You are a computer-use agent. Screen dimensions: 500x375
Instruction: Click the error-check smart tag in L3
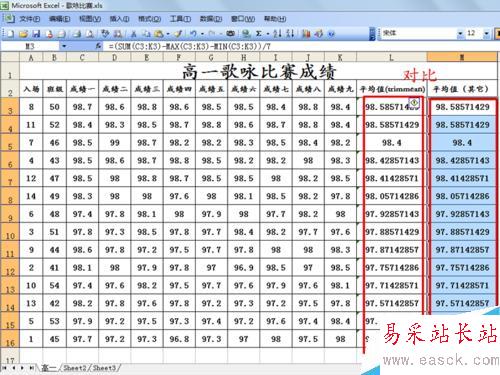[414, 103]
